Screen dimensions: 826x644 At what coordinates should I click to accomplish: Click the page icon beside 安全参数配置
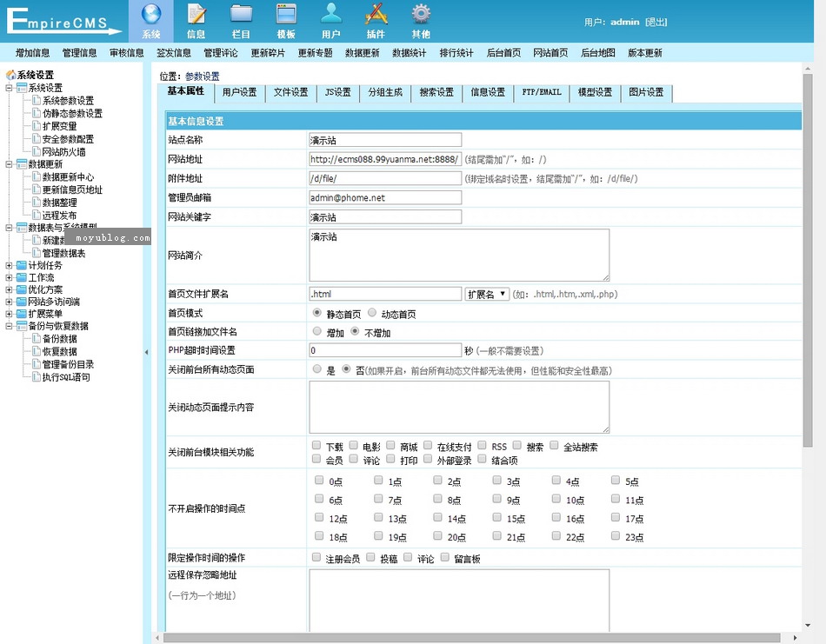[x=37, y=138]
